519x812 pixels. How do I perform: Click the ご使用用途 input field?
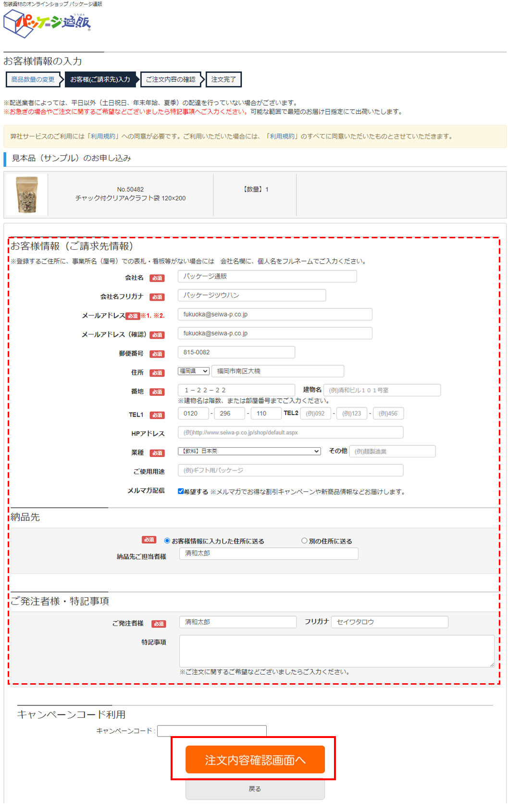pyautogui.click(x=290, y=470)
